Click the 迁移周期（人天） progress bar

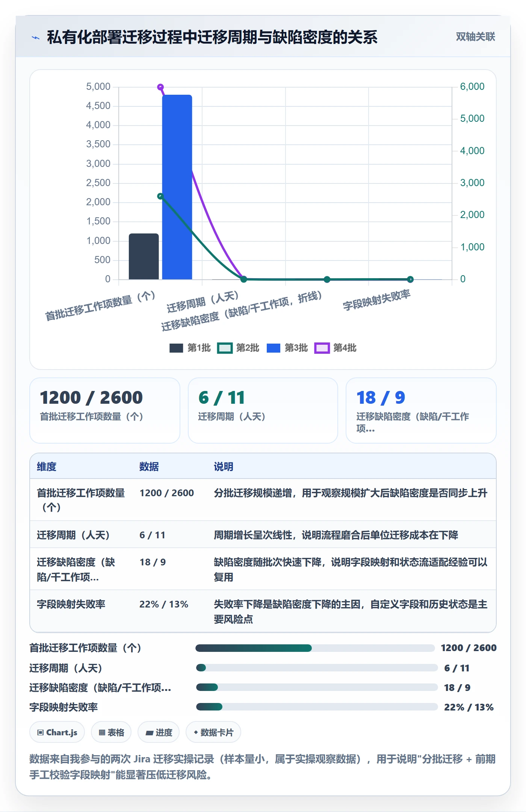317,668
